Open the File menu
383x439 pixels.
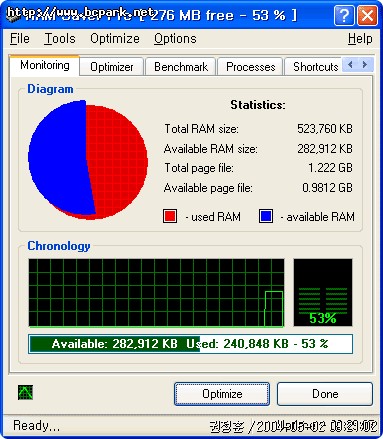pyautogui.click(x=20, y=39)
